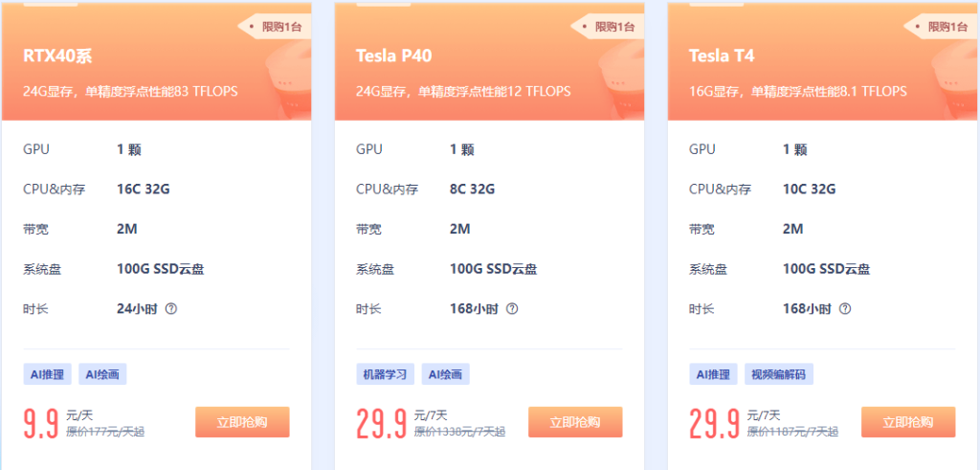Click the help icon in Tesla P40 duration row
Screen dimensions: 980x470
point(512,309)
